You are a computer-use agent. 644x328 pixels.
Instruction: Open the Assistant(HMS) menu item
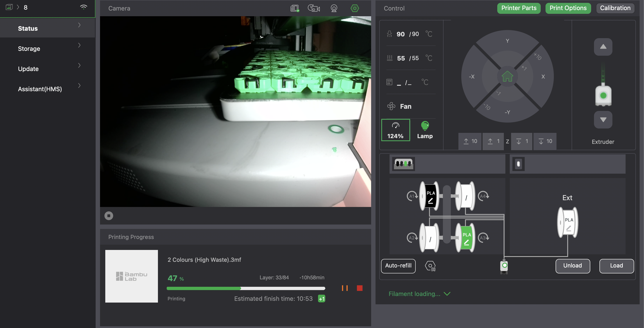click(48, 89)
